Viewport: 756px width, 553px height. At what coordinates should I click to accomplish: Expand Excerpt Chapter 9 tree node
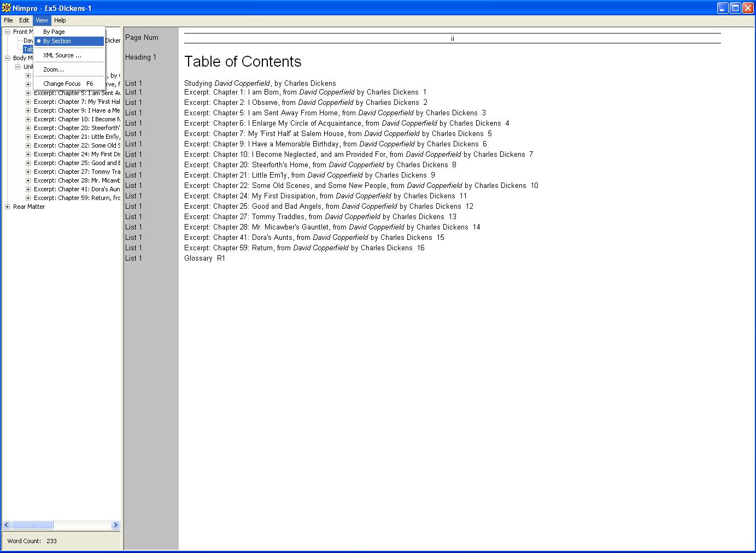(x=28, y=110)
